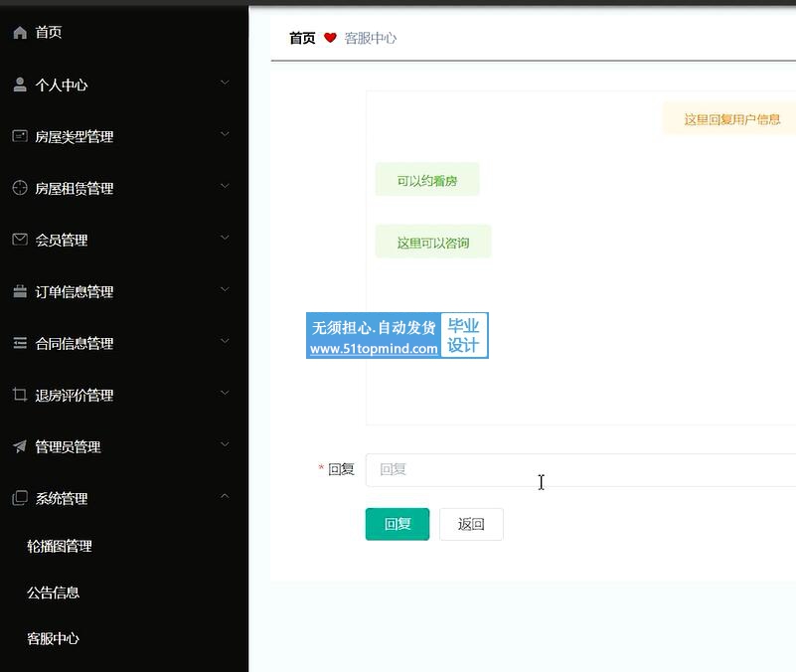The width and height of the screenshot is (796, 672).
Task: Expand the 房屋租赁管理 chevron
Action: (x=225, y=186)
